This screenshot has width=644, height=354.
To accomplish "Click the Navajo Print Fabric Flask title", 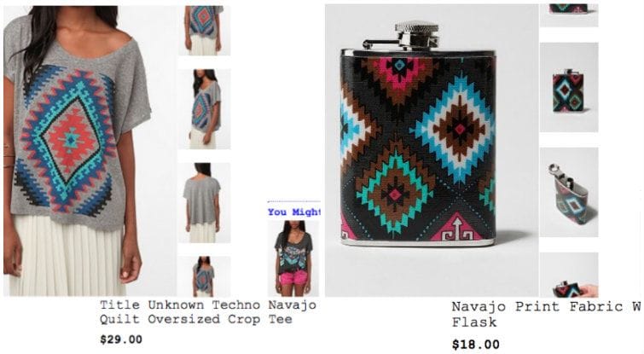I will pyautogui.click(x=546, y=314).
